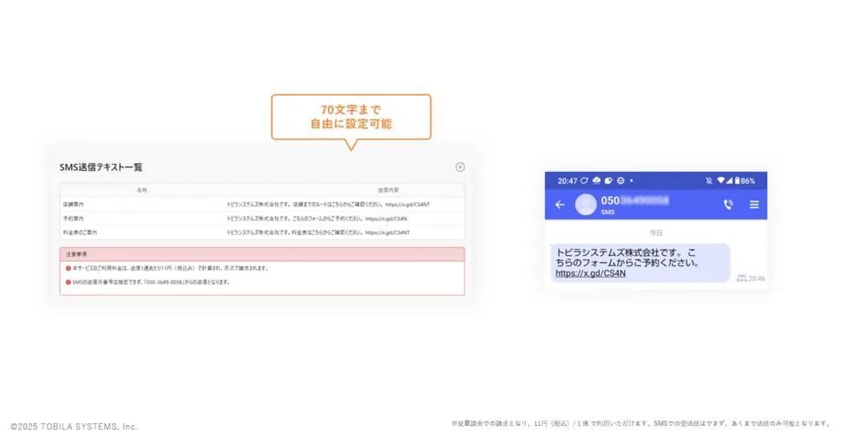Screen dimensions: 868x438
Task: Click the SMS送信テキスト一覧 title
Action: (x=101, y=167)
